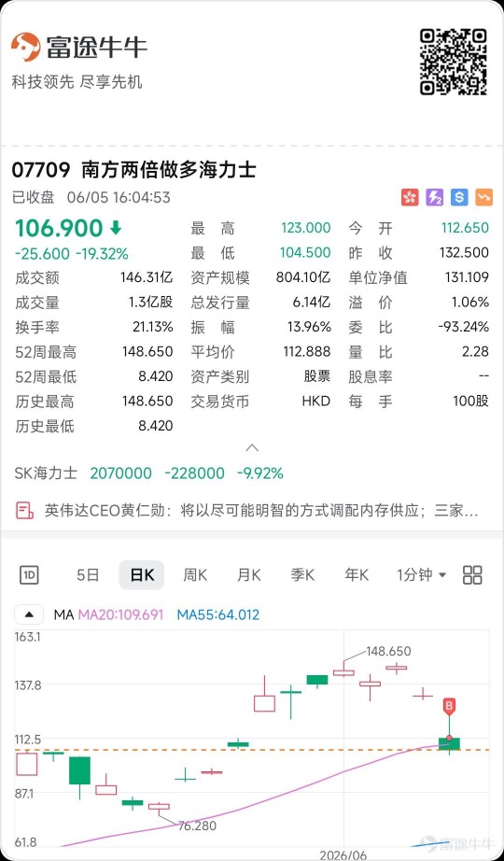Select the 月K chart tab
This screenshot has height=861, width=504.
[x=248, y=575]
